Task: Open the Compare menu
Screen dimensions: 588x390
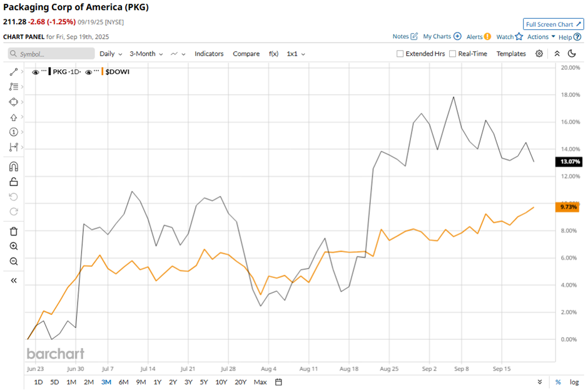Action: (246, 54)
